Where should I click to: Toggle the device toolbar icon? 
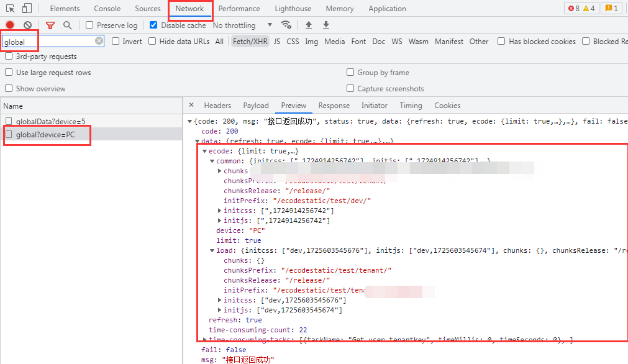click(27, 9)
